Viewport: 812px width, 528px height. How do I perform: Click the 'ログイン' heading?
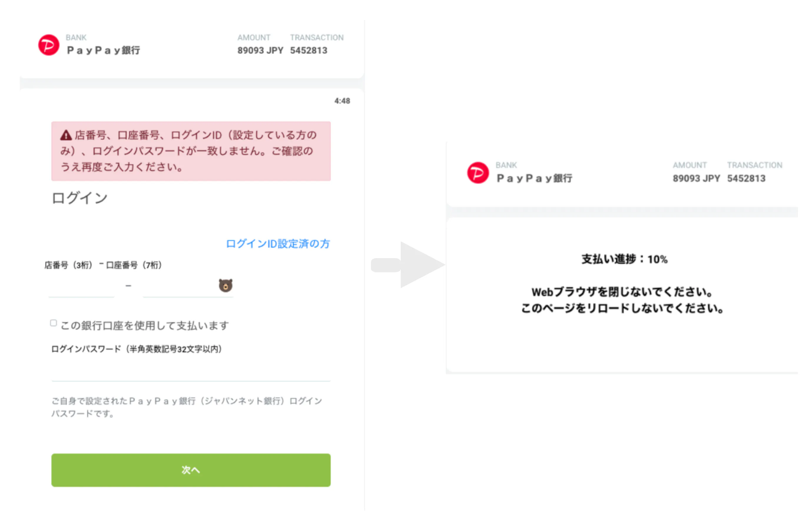click(79, 198)
